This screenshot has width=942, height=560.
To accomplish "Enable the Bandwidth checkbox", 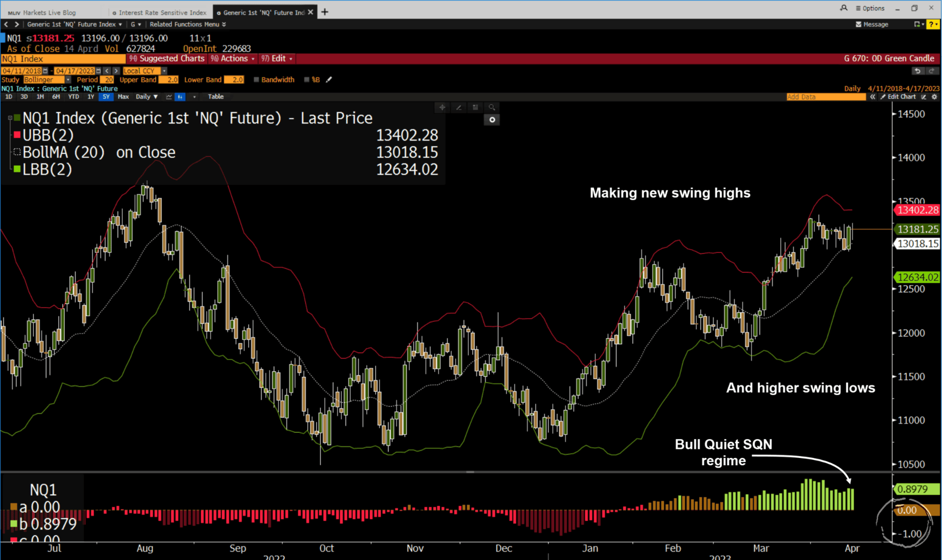I will 256,80.
